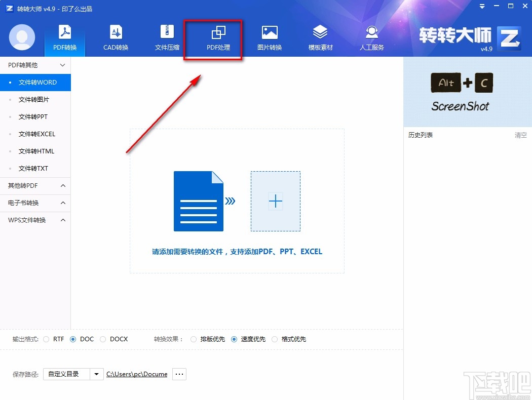
Task: Open the title bar dropdown menu arrow
Action: [x=482, y=7]
